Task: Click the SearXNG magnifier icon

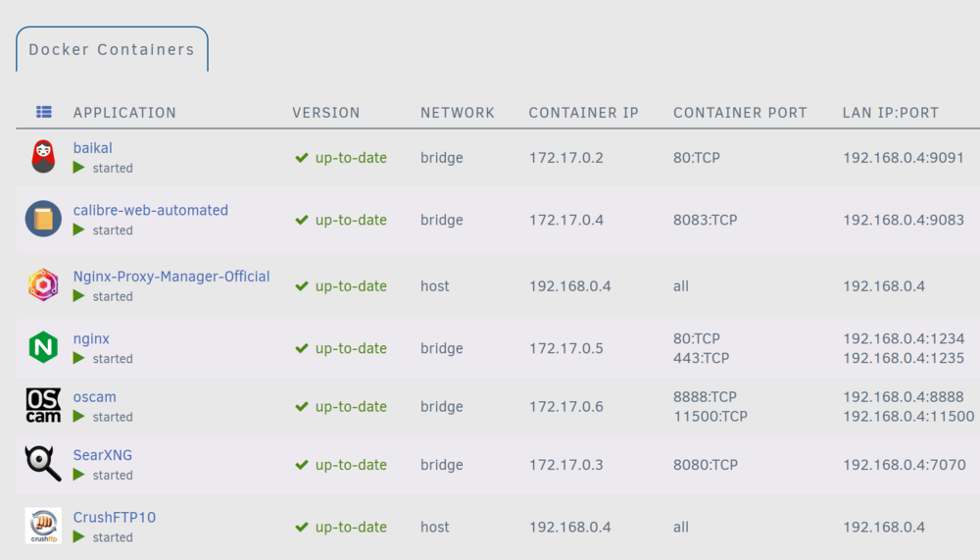Action: 43,464
